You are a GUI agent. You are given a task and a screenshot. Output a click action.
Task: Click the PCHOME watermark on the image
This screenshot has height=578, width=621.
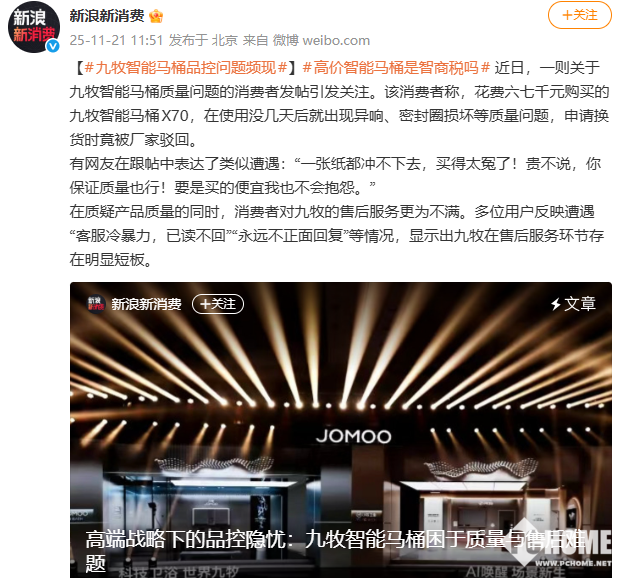coord(563,545)
